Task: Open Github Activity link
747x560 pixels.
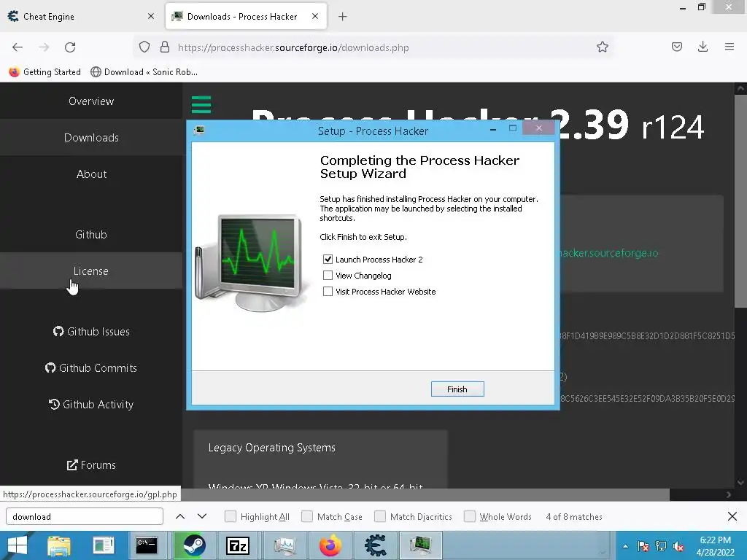Action: pyautogui.click(x=91, y=404)
